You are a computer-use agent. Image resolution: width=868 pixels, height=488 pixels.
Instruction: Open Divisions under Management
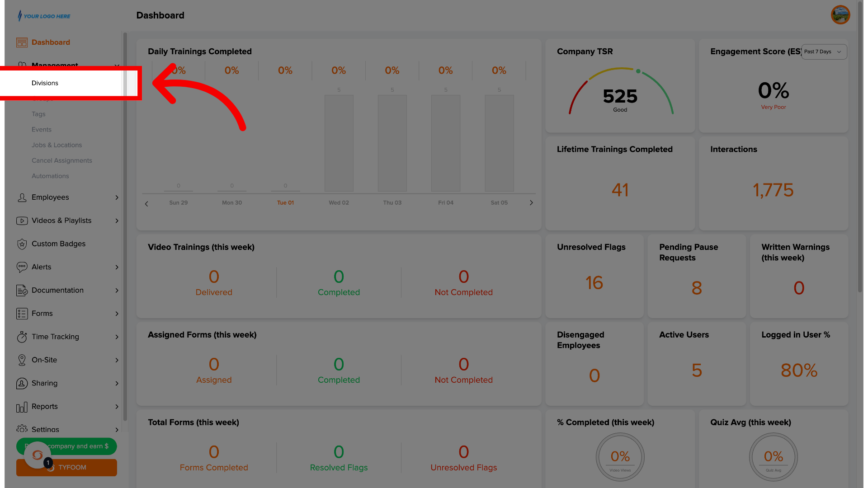pyautogui.click(x=45, y=83)
